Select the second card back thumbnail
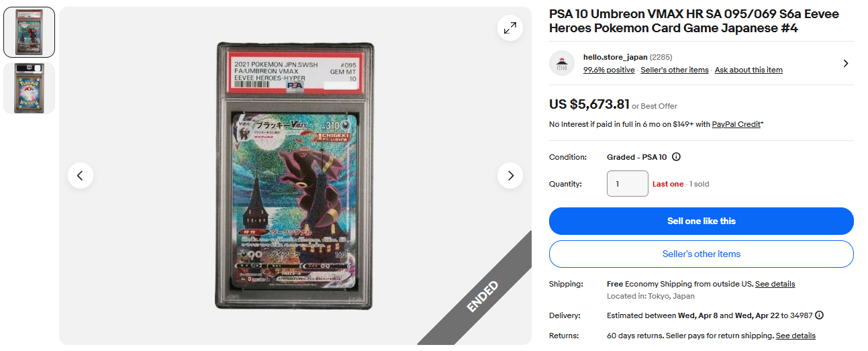 coord(30,88)
